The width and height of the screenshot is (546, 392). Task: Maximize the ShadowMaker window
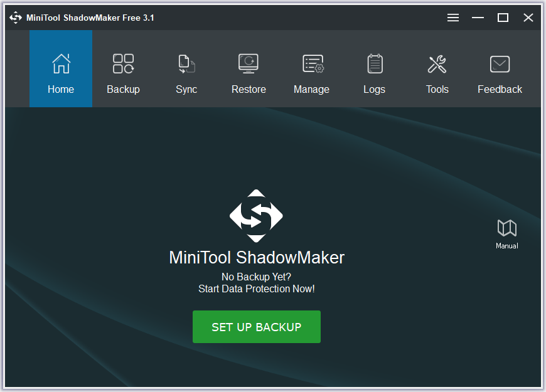point(503,18)
